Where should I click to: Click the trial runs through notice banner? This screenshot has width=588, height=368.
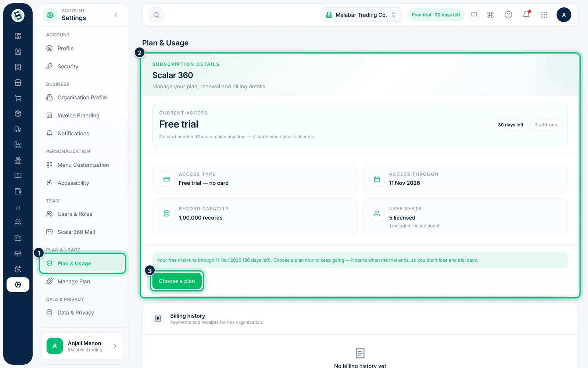pyautogui.click(x=360, y=260)
